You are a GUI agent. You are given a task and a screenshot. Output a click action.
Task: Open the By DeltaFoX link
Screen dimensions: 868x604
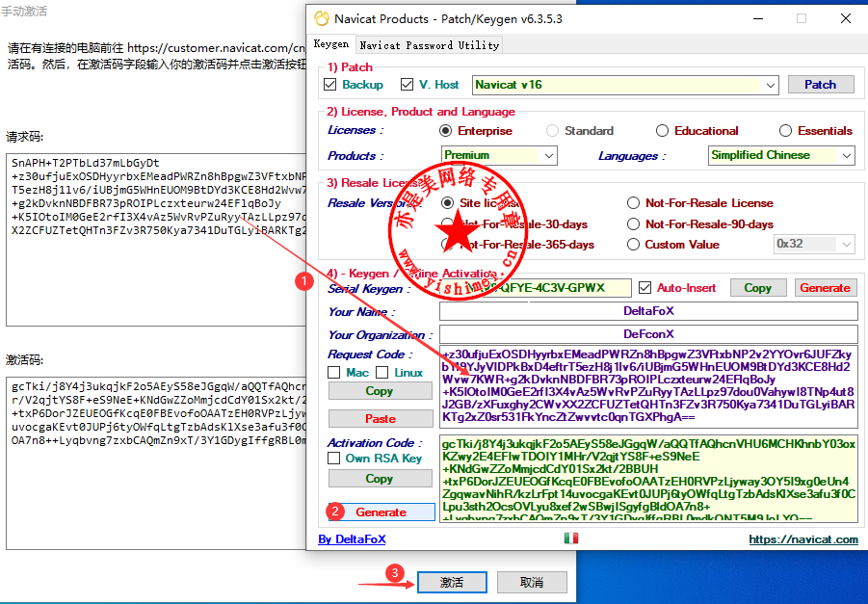pyautogui.click(x=352, y=539)
